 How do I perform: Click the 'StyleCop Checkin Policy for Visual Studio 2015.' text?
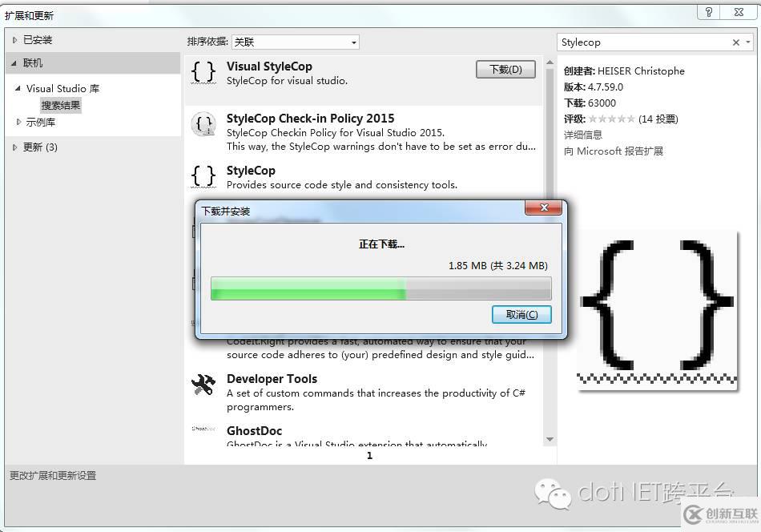pos(336,132)
